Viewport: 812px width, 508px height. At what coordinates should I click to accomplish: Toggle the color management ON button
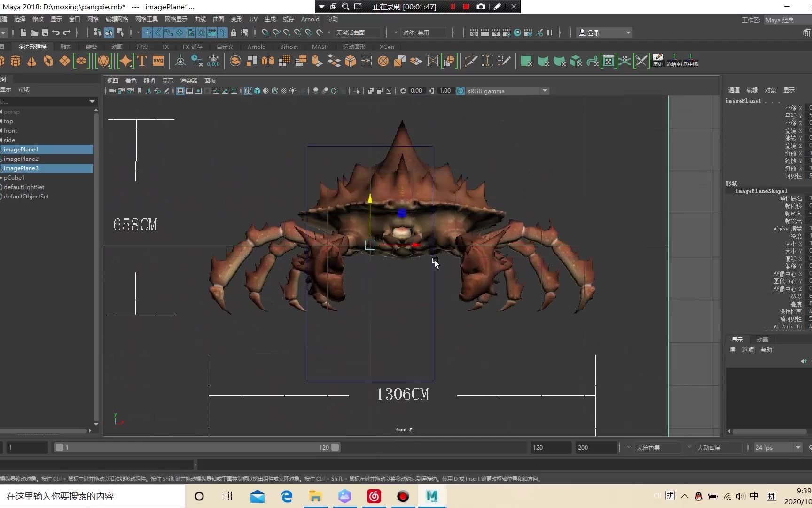[461, 91]
